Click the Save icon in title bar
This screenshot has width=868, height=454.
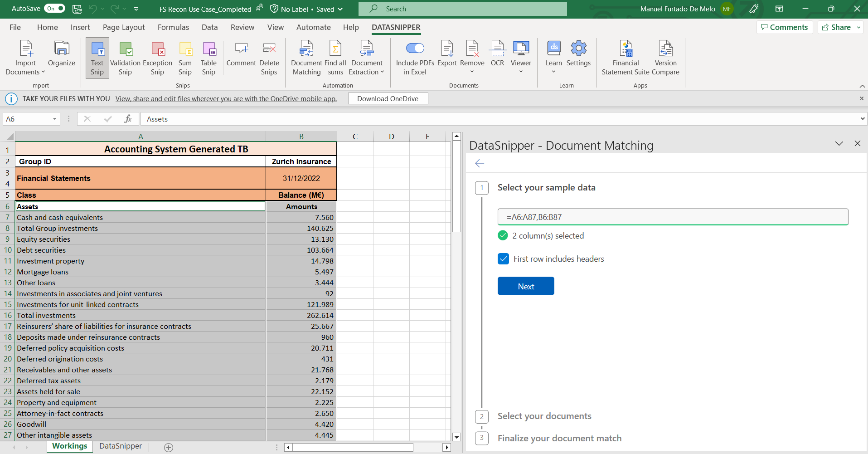point(77,9)
